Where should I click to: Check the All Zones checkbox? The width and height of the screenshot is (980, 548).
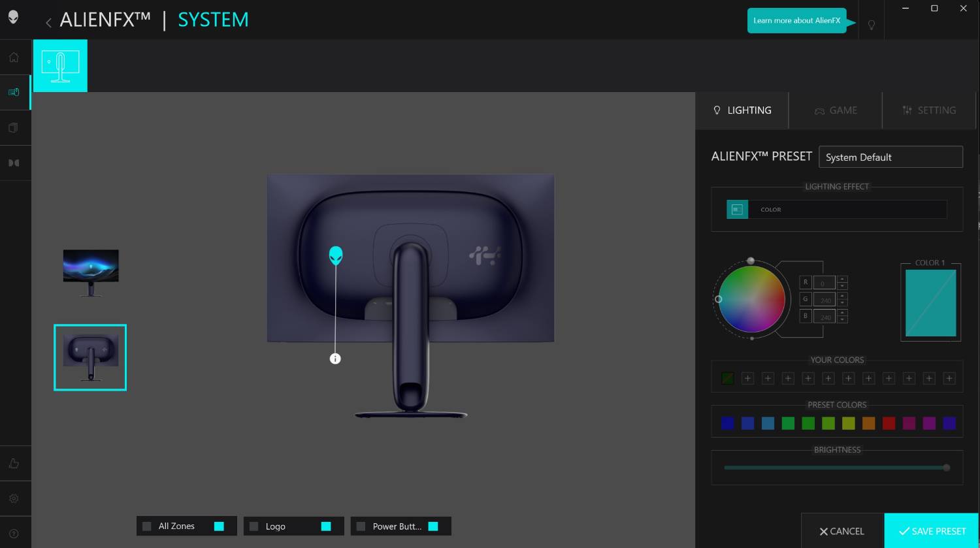click(147, 526)
